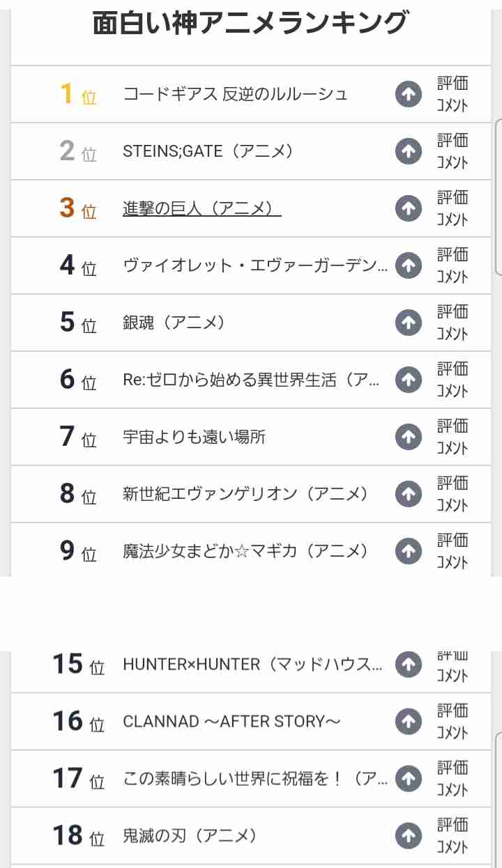Click the scrollbar handle beside the ranking list

498,196
